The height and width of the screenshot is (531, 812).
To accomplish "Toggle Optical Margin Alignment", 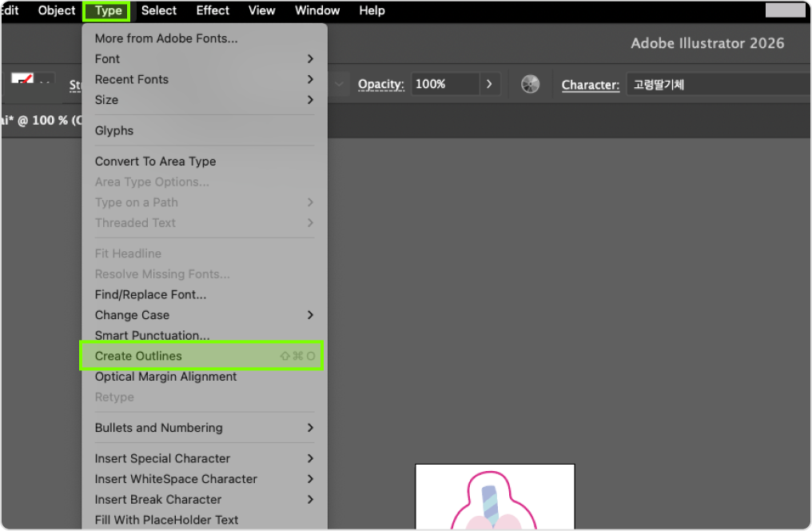I will 165,377.
